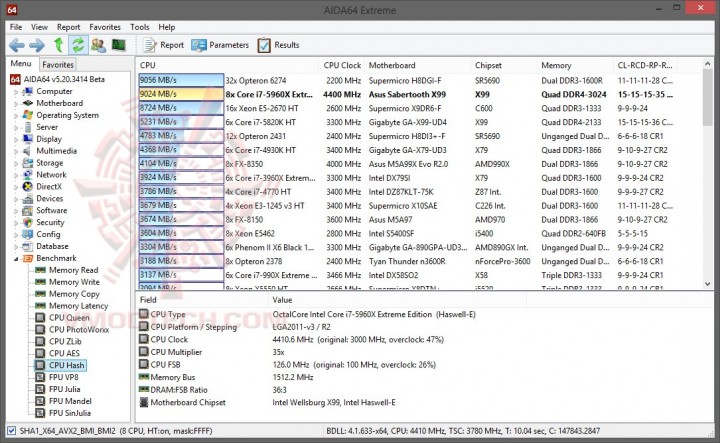Select the Devices icon in tree
The width and height of the screenshot is (720, 443).
pyautogui.click(x=28, y=198)
